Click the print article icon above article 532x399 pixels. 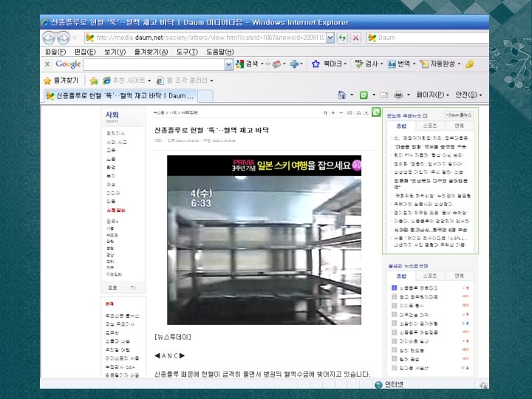click(x=358, y=112)
